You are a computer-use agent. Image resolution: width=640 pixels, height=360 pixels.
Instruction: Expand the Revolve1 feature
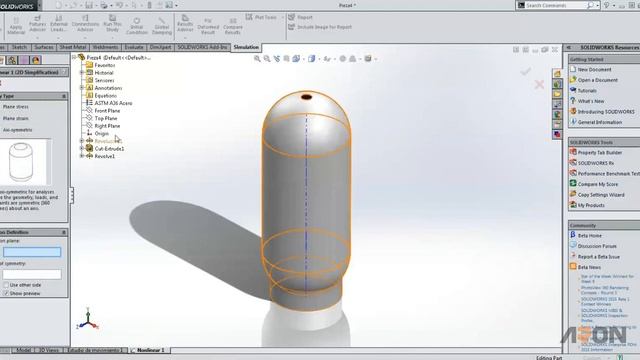pyautogui.click(x=82, y=156)
